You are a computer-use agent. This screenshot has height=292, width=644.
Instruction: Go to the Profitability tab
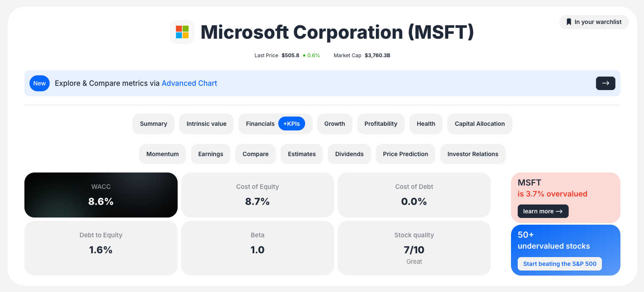point(381,124)
